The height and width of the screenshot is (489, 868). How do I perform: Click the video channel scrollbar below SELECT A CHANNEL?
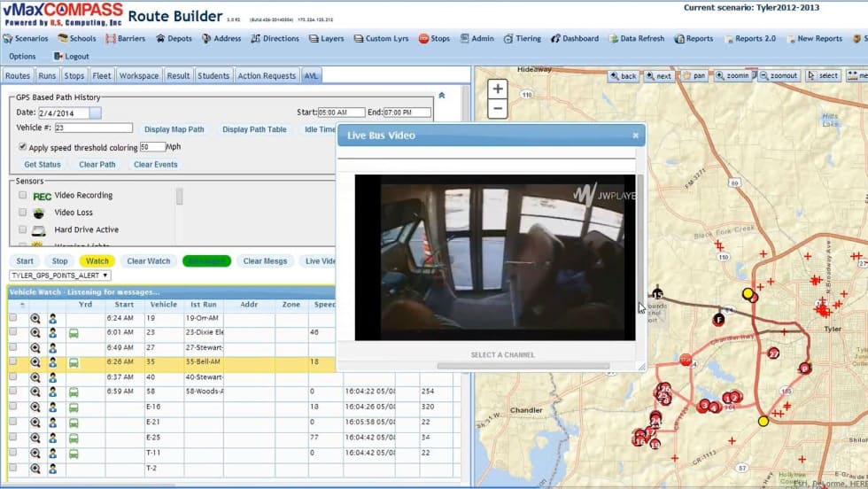pyautogui.click(x=523, y=365)
